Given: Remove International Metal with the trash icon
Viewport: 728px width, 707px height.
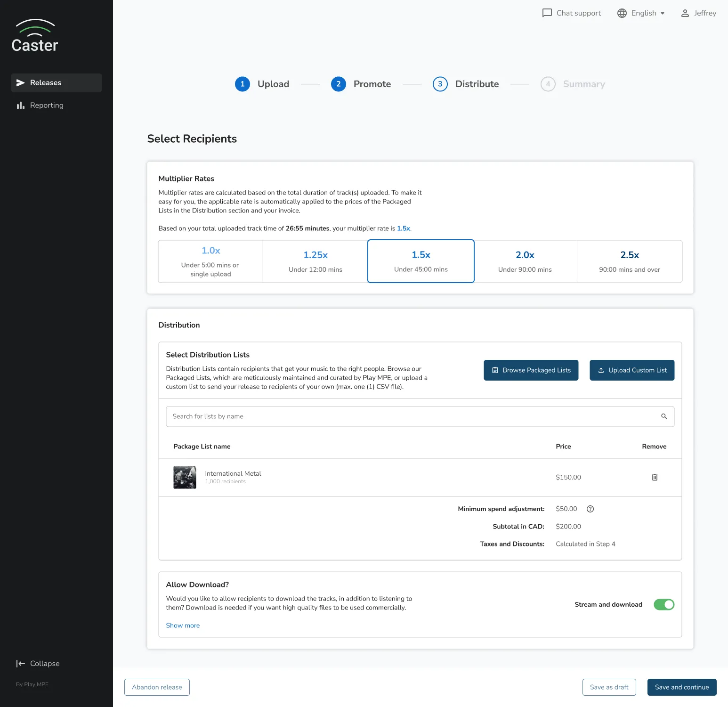Looking at the screenshot, I should click(x=654, y=477).
